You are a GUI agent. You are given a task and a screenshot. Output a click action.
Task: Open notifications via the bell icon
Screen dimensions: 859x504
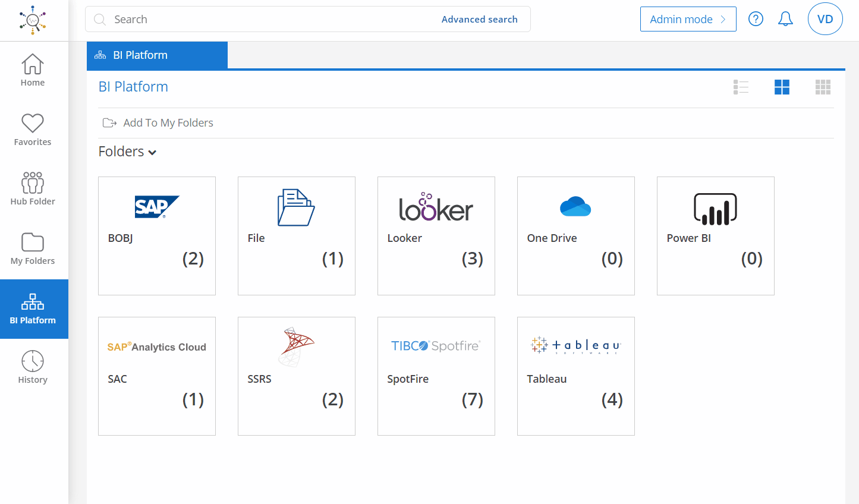point(785,18)
